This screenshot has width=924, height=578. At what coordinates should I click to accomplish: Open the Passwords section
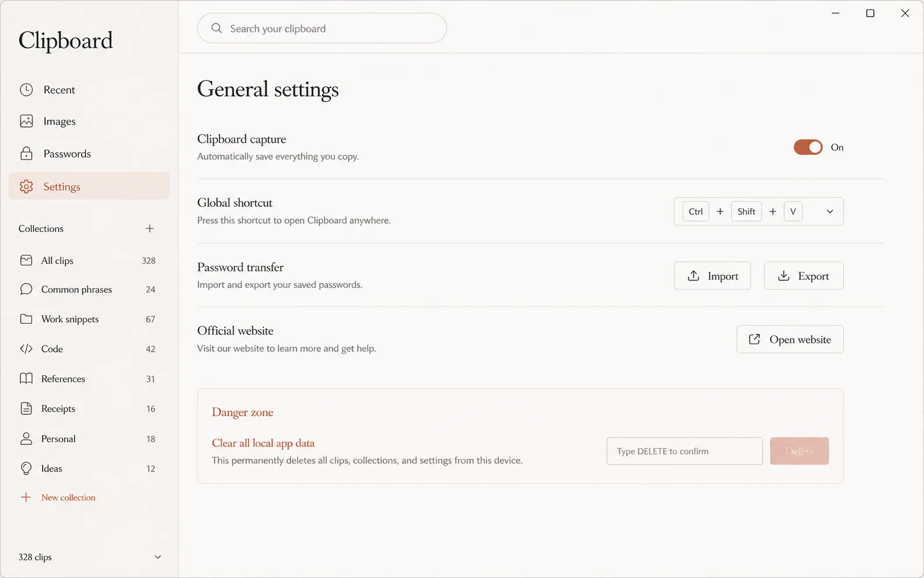point(89,154)
